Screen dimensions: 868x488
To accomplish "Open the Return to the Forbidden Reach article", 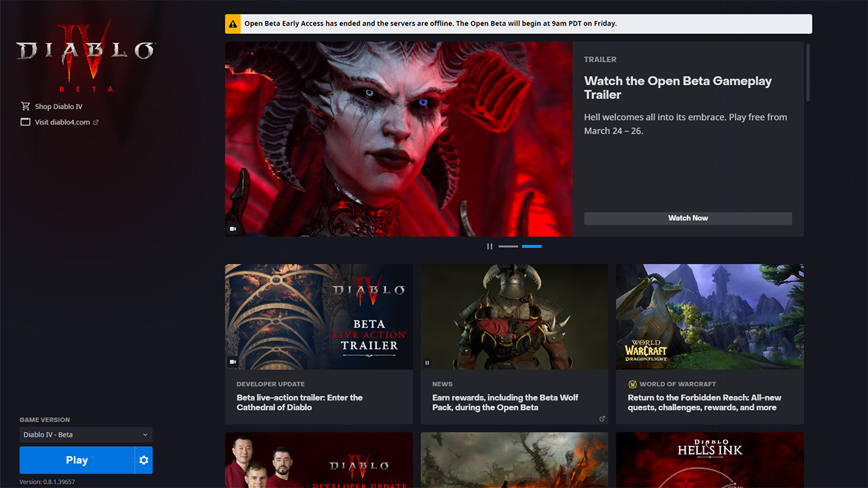I will click(705, 403).
